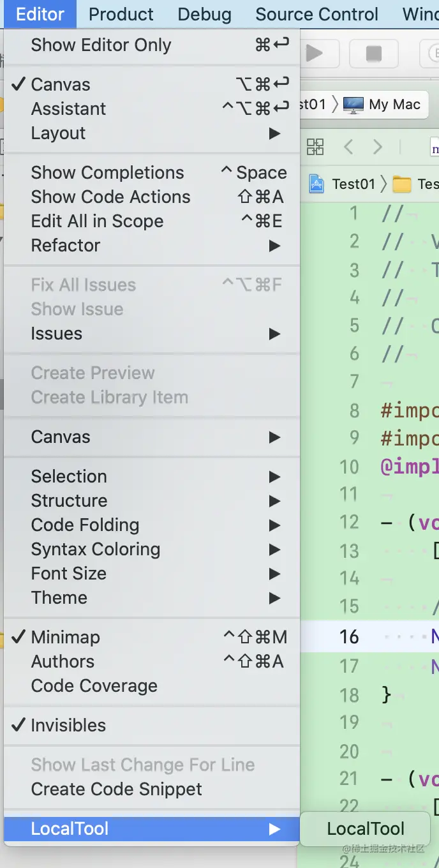The width and height of the screenshot is (439, 868).
Task: Click the Run play button
Action: (x=314, y=54)
